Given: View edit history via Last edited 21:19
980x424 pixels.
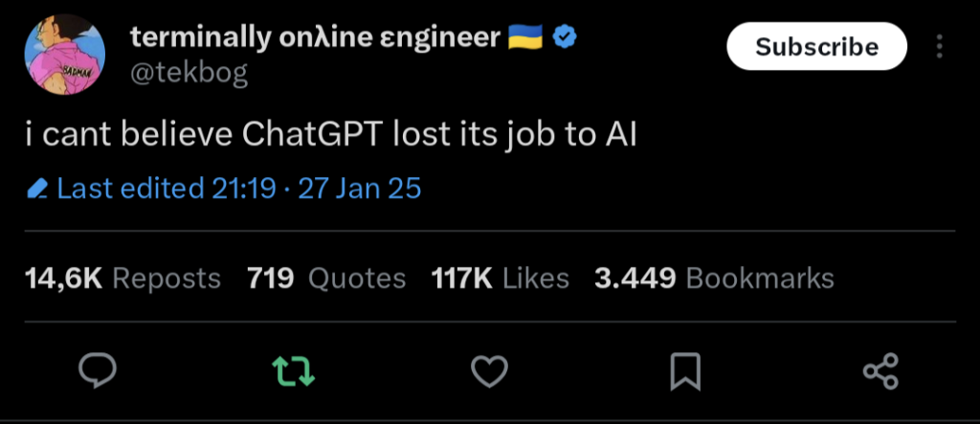Looking at the screenshot, I should tap(167, 189).
